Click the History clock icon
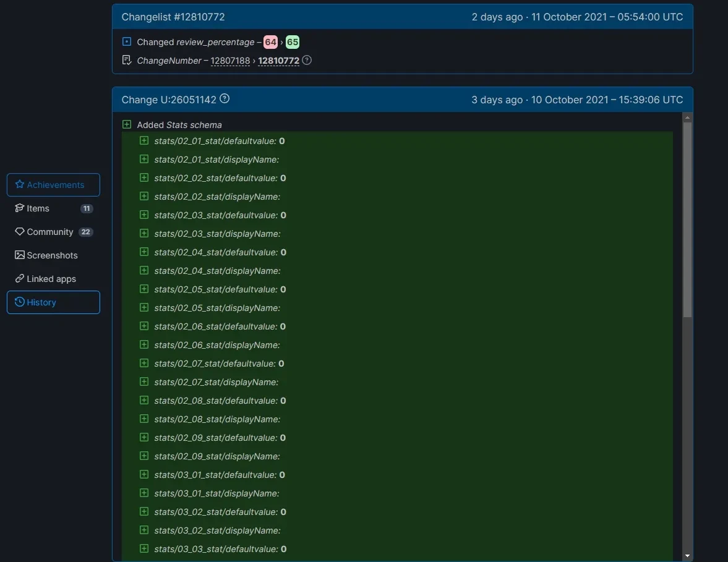The height and width of the screenshot is (562, 728). [x=20, y=302]
